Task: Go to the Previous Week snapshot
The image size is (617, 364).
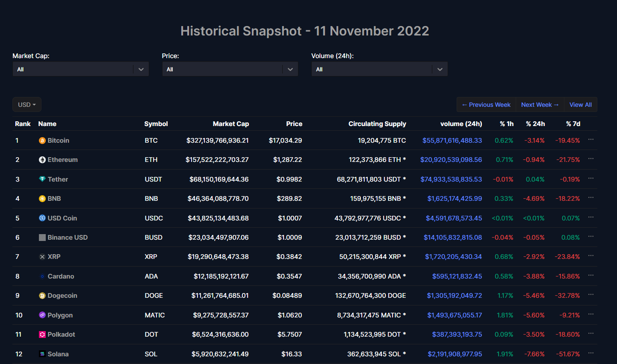Action: pos(486,105)
